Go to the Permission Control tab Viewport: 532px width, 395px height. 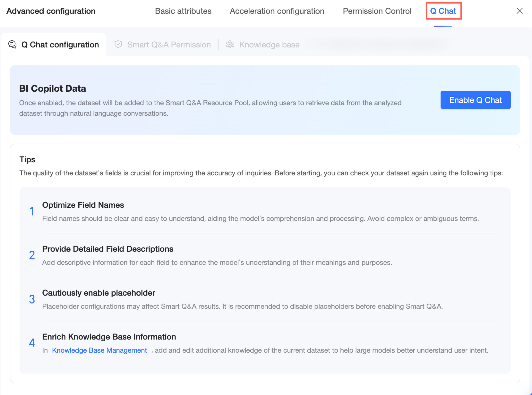point(377,11)
